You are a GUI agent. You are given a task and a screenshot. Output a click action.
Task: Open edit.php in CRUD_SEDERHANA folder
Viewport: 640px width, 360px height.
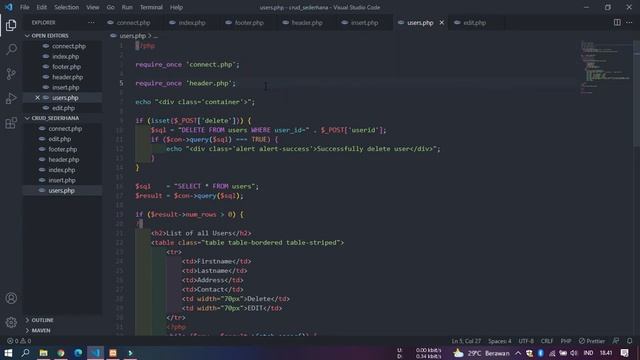[x=60, y=139]
